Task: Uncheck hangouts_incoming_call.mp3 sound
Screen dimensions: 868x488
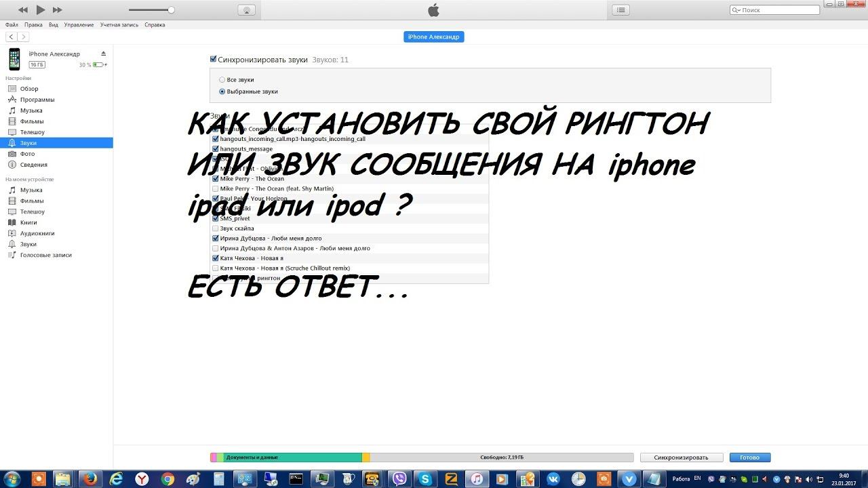Action: point(216,139)
